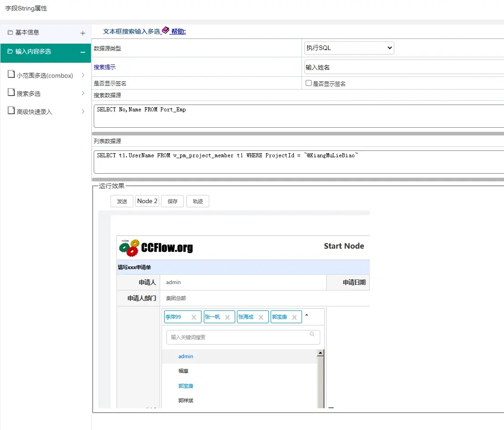The image size is (504, 430).
Task: Remove the 李萍99 tag with its X
Action: click(x=194, y=317)
